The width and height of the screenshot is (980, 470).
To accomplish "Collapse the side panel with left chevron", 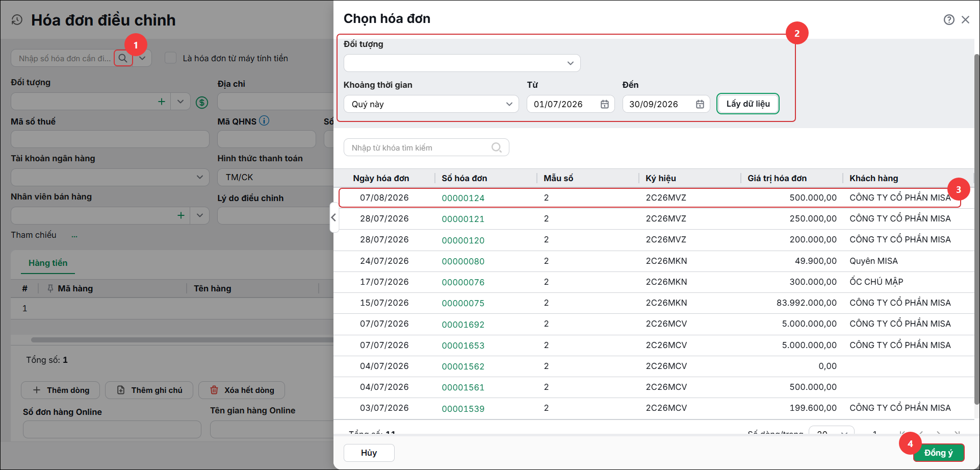I will (x=333, y=217).
